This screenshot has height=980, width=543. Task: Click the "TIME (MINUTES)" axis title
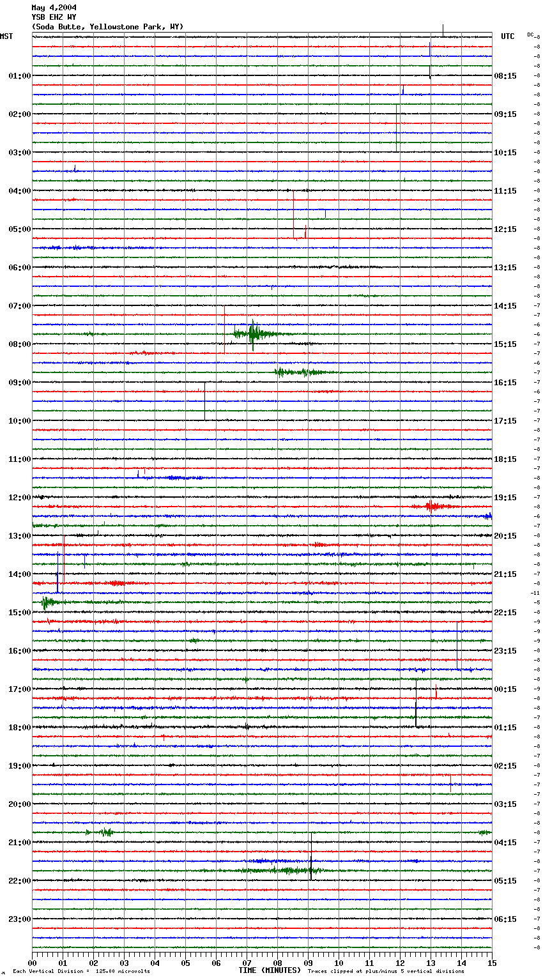tap(270, 970)
